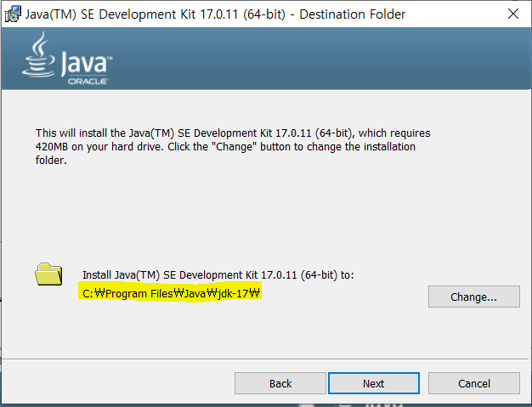Screen dimensions: 532x407
Task: Click the 'Install Java(TM) SE Development Kit 17.0.11 (64-bit) to:' label
Action: [218, 274]
